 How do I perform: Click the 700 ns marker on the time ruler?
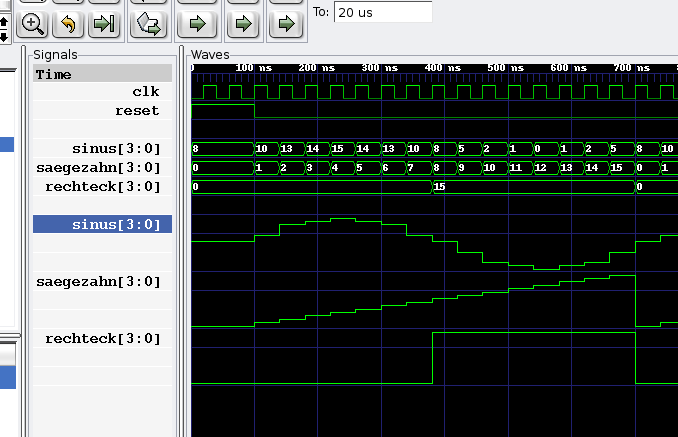pos(633,68)
